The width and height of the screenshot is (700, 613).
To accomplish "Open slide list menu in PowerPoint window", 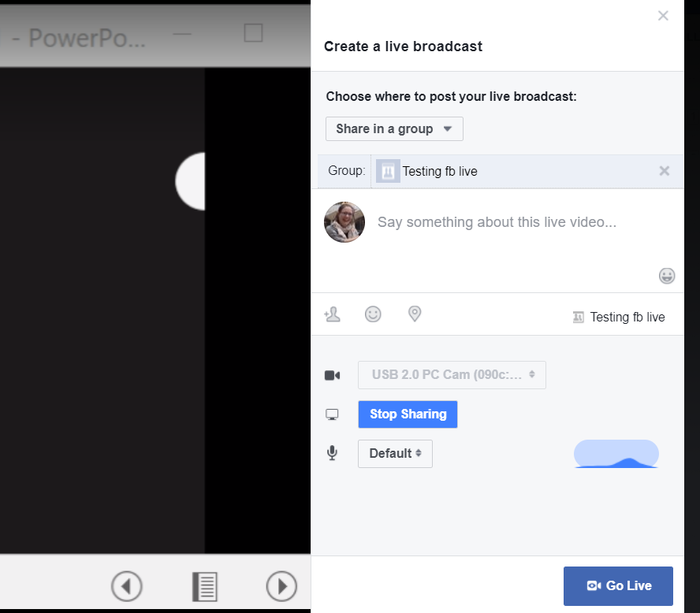I will coord(205,586).
